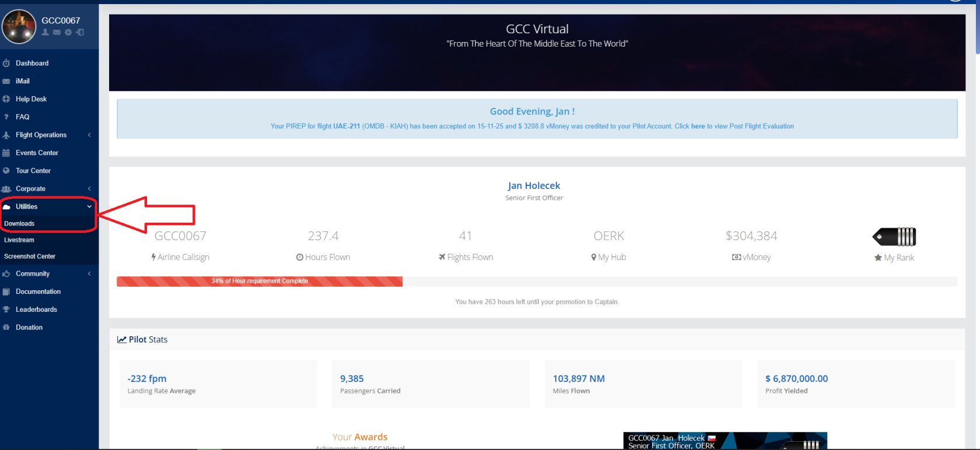Image resolution: width=980 pixels, height=450 pixels.
Task: Collapse the Utilities menu chevron
Action: [x=89, y=206]
